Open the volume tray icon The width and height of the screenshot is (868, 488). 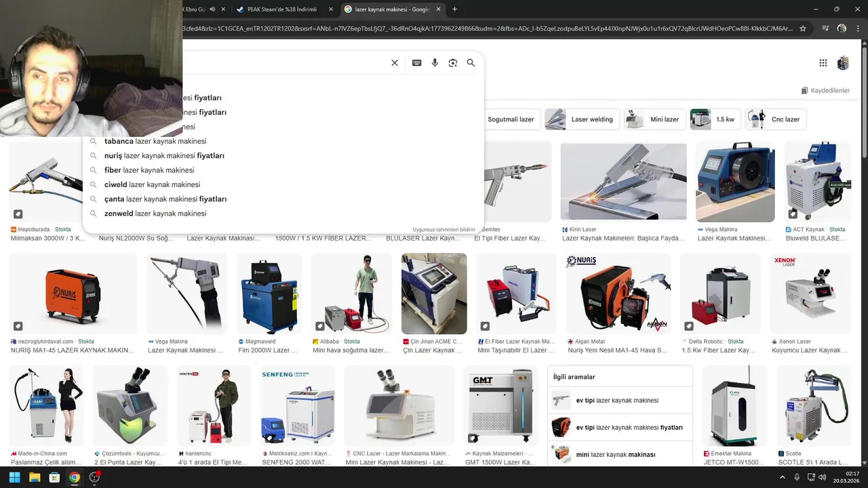click(x=822, y=477)
